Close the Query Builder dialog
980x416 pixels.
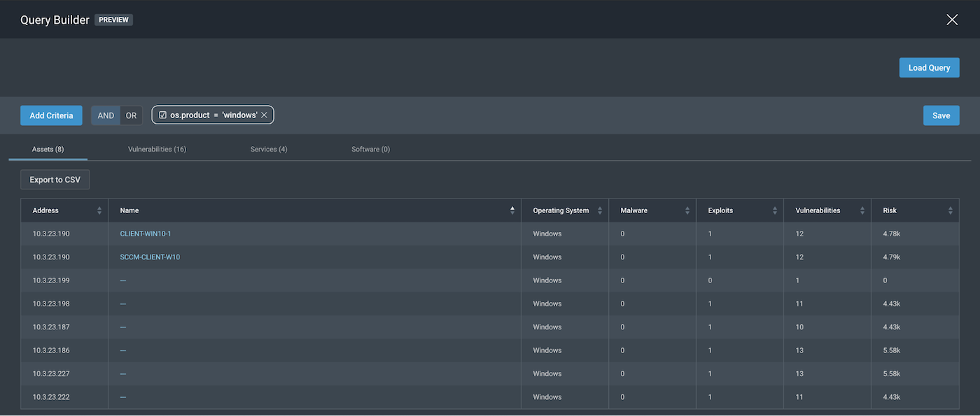(x=952, y=20)
